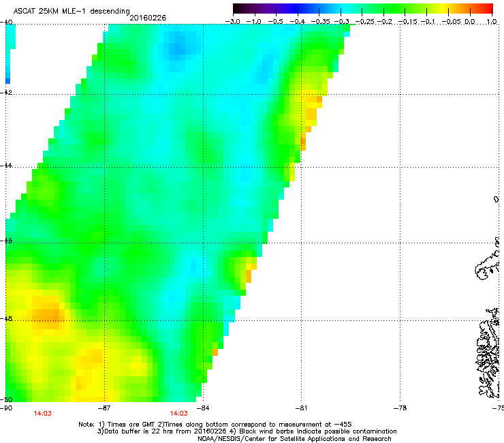Click the -84 longitude axis label

pos(202,408)
